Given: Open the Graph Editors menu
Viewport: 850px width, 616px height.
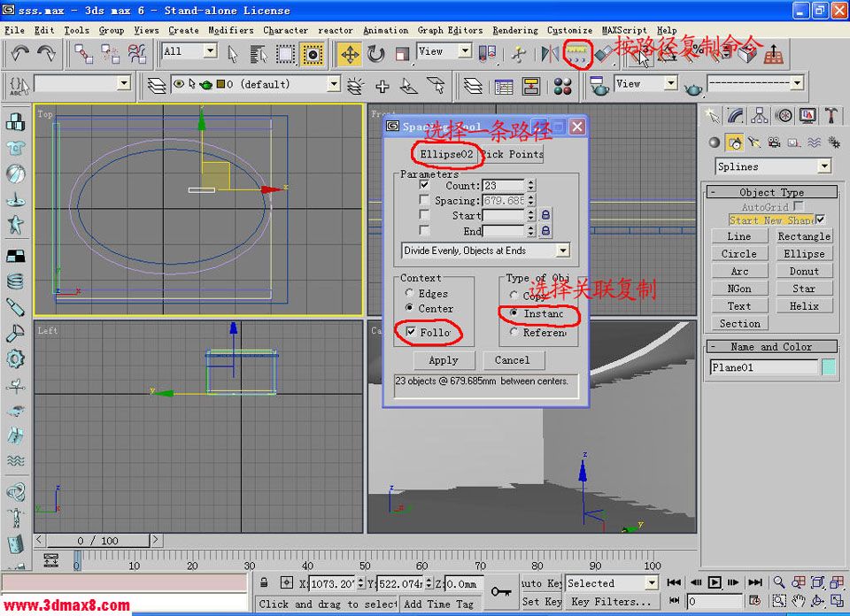Looking at the screenshot, I should tap(450, 30).
